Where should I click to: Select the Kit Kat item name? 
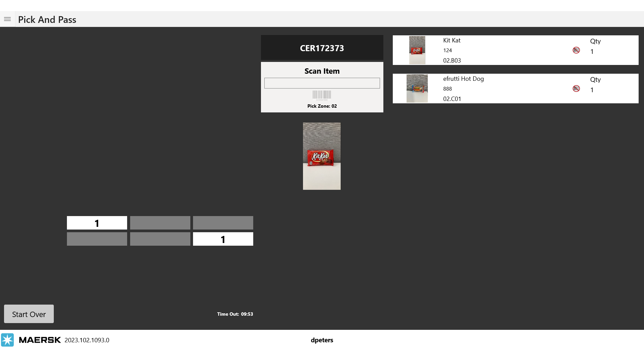452,40
